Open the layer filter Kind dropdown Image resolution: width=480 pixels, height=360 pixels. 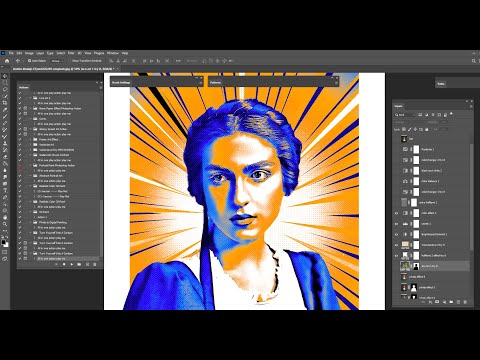tap(405, 115)
